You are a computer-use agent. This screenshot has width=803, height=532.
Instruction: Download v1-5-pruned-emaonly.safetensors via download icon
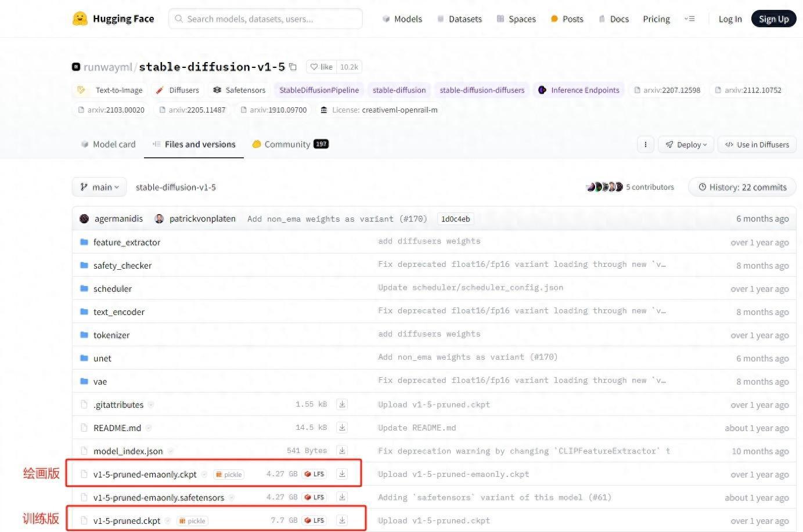[x=342, y=497]
